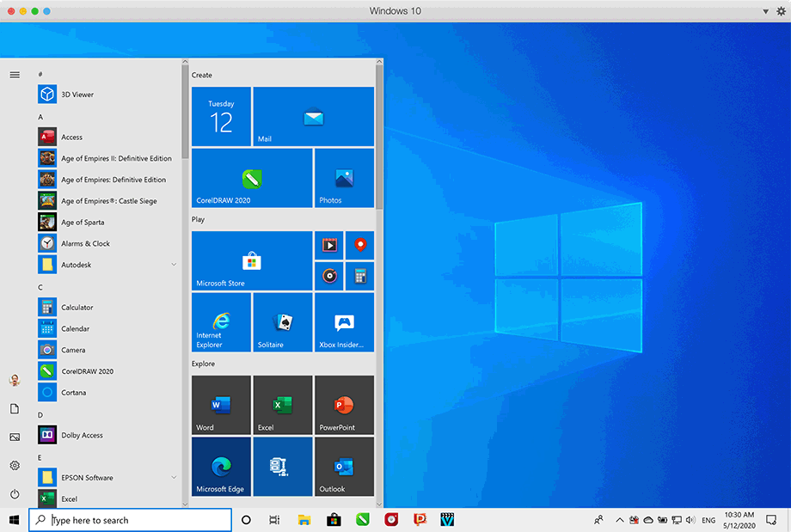Screen dimensions: 791x532
Task: Open the user account picture
Action: [15, 380]
